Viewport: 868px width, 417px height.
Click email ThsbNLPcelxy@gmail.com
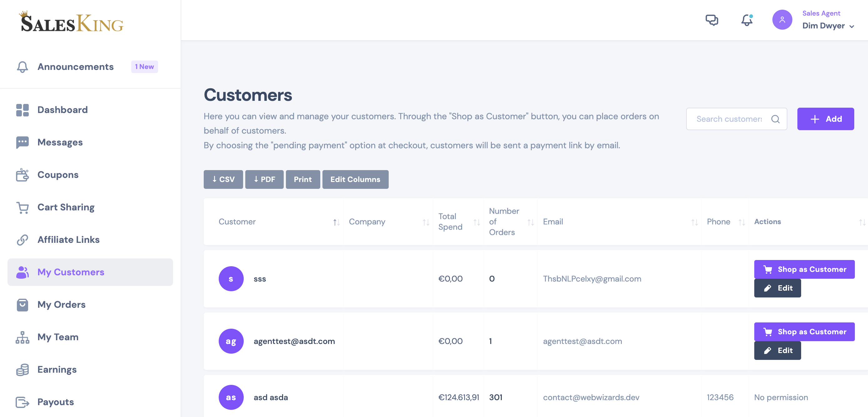592,279
